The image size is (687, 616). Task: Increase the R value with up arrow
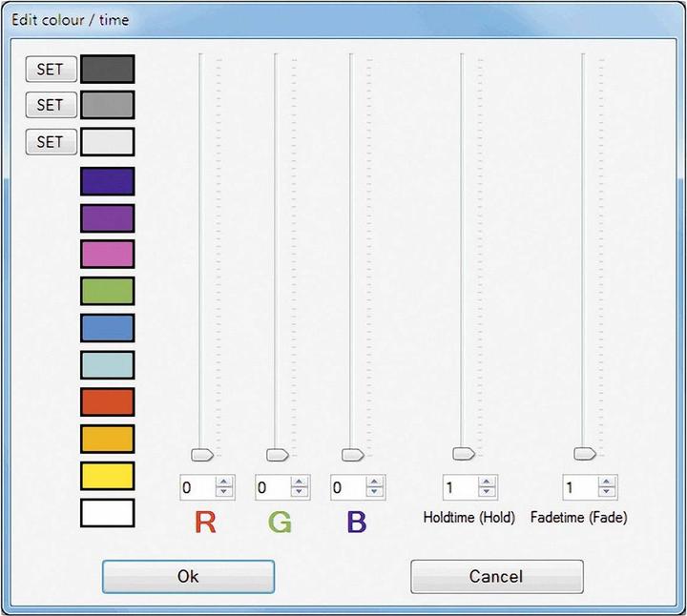[x=224, y=483]
